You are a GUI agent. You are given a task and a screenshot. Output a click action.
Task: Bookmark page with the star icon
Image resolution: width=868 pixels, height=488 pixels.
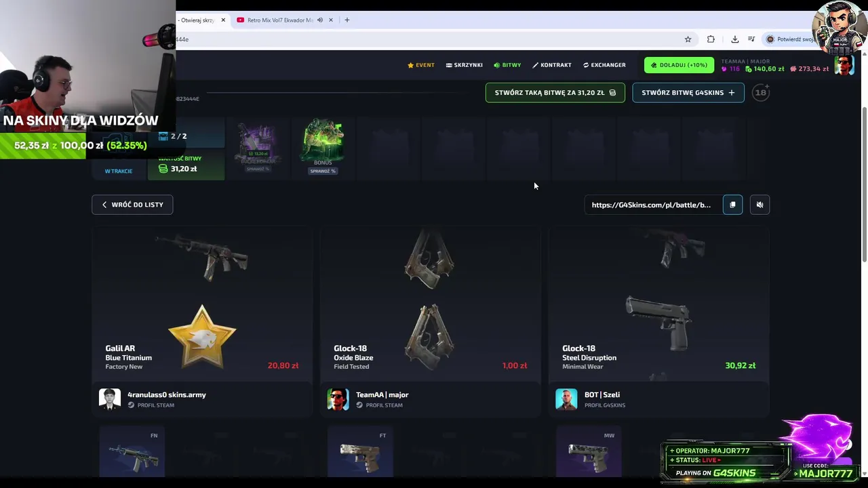click(x=688, y=39)
